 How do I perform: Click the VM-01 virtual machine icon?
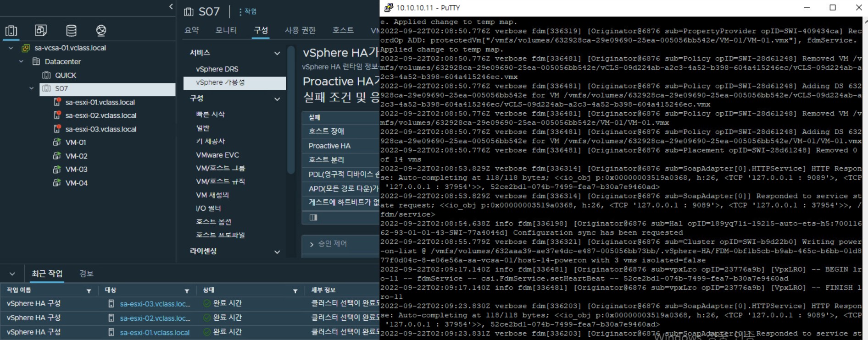tap(57, 143)
